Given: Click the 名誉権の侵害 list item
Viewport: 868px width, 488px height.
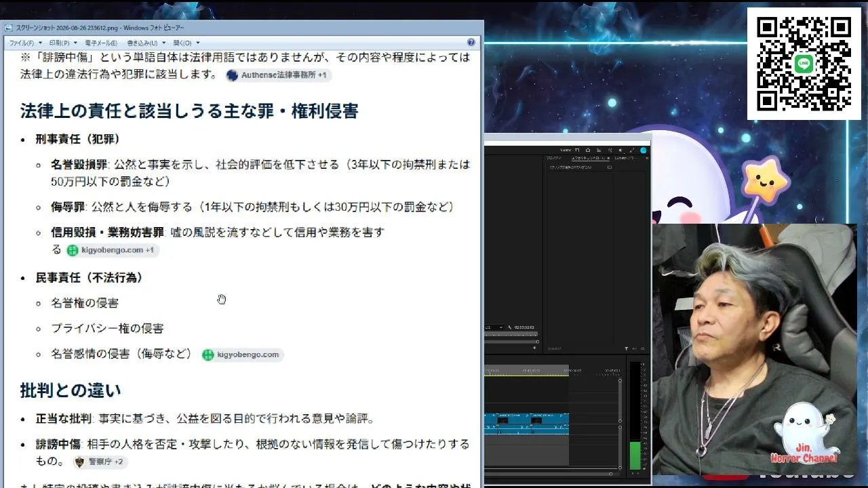Looking at the screenshot, I should [85, 303].
